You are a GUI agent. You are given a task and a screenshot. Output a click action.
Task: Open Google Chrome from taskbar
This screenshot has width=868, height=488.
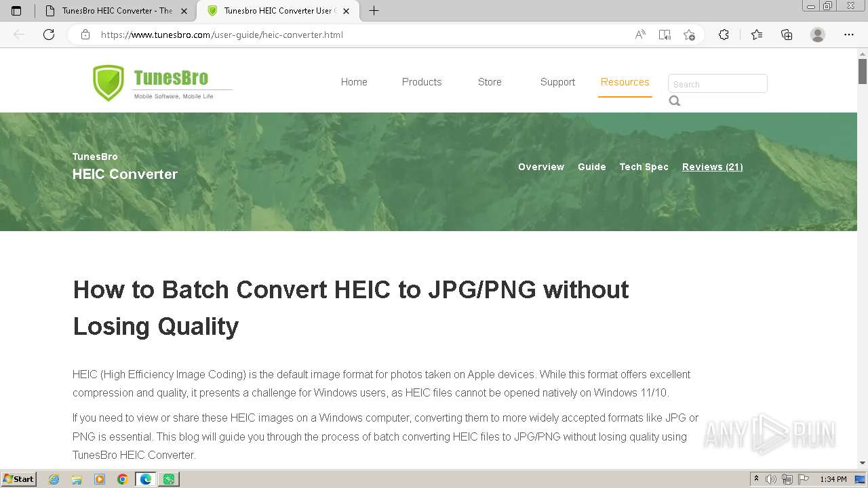[x=123, y=479]
